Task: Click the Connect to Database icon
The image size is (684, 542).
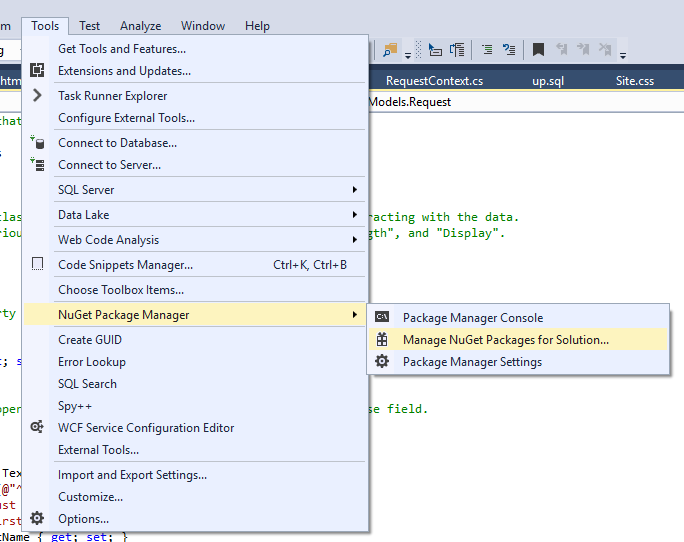Action: click(37, 142)
